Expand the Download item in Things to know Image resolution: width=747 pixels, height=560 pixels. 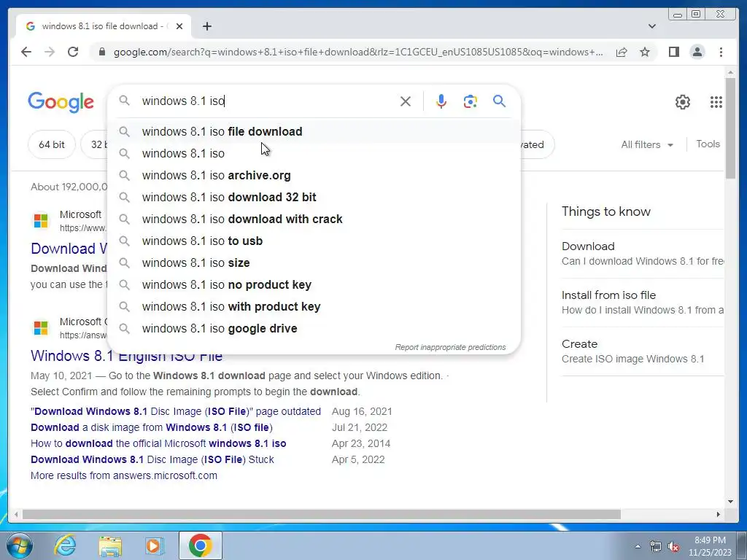tap(642, 253)
